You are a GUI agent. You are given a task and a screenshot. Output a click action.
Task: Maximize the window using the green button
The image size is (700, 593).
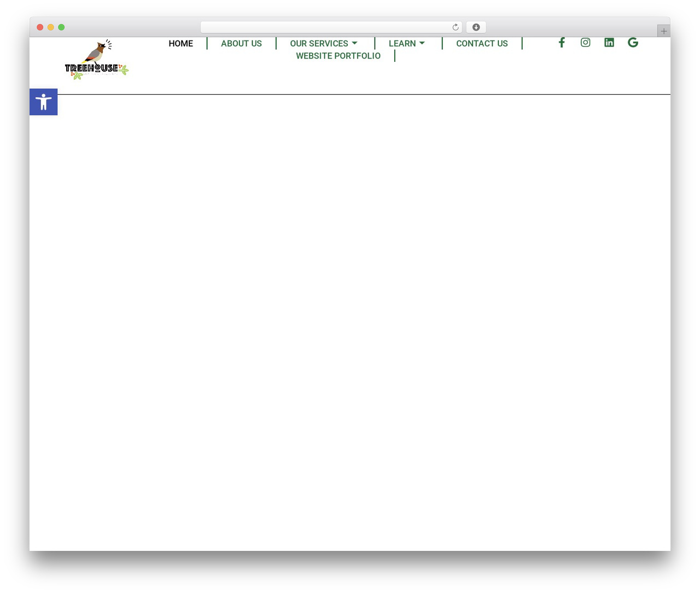[x=61, y=27]
